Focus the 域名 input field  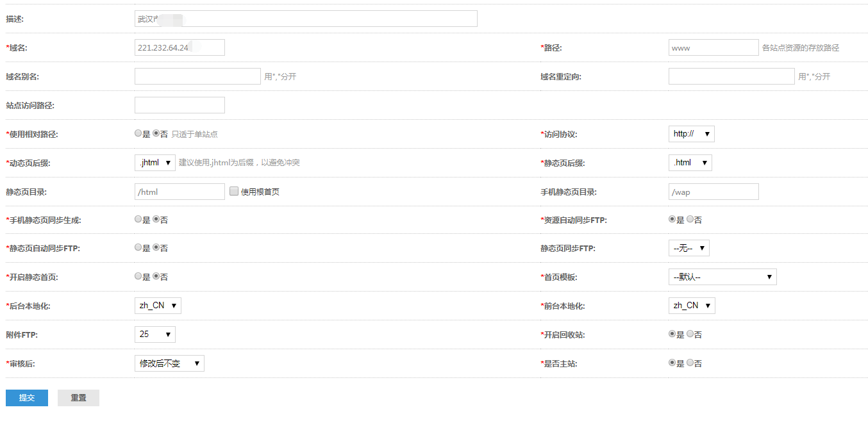tap(179, 47)
